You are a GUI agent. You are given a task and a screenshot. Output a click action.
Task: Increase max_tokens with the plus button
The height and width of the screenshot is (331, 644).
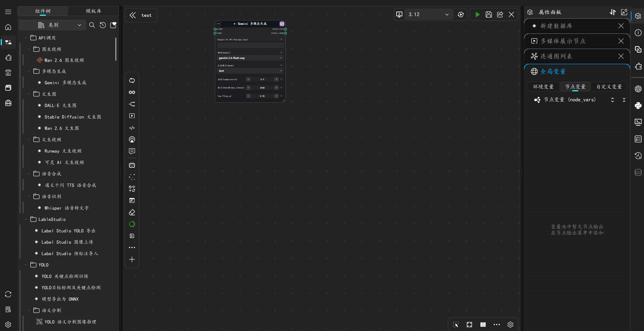(x=277, y=88)
